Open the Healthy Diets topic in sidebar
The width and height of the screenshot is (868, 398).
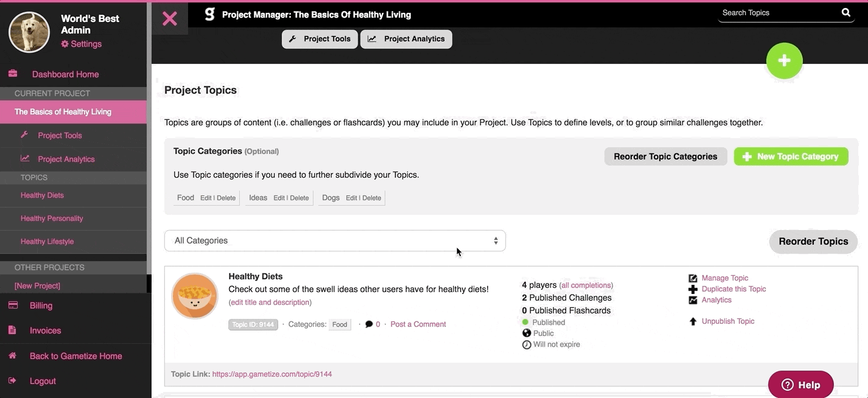click(x=42, y=195)
